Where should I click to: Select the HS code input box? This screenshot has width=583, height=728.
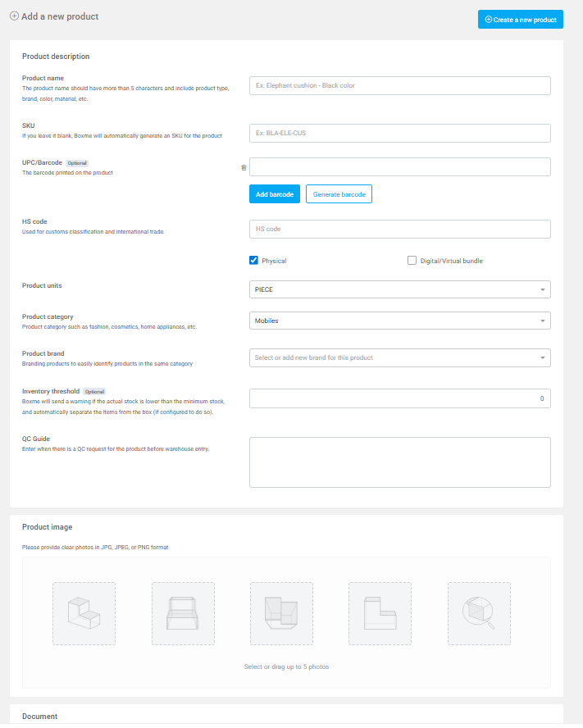click(x=399, y=229)
